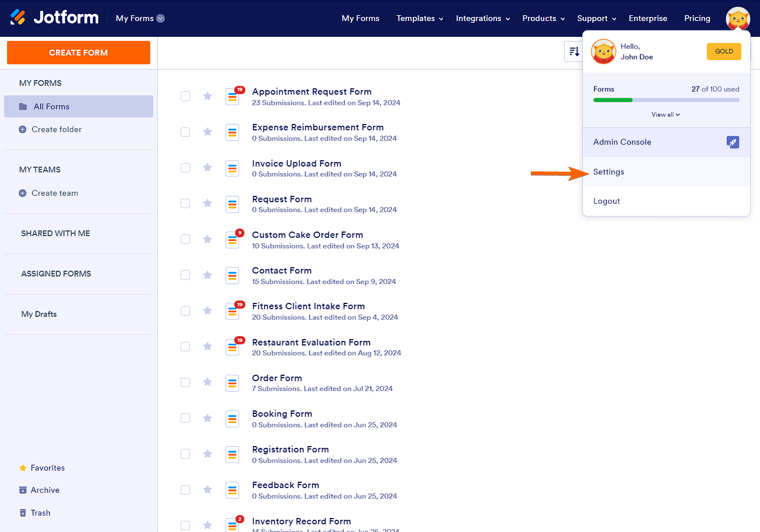Open the Restaurant Evaluation Form title
The height and width of the screenshot is (532, 760).
point(311,343)
